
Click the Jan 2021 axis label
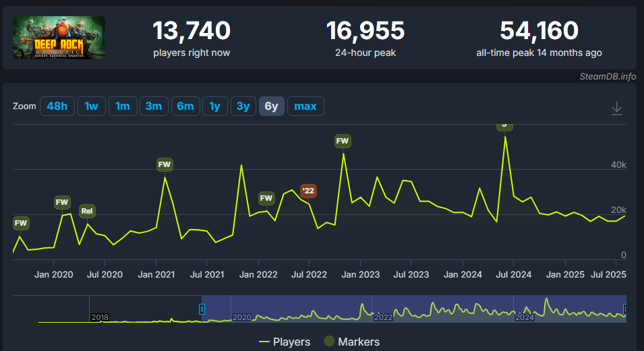pyautogui.click(x=156, y=275)
